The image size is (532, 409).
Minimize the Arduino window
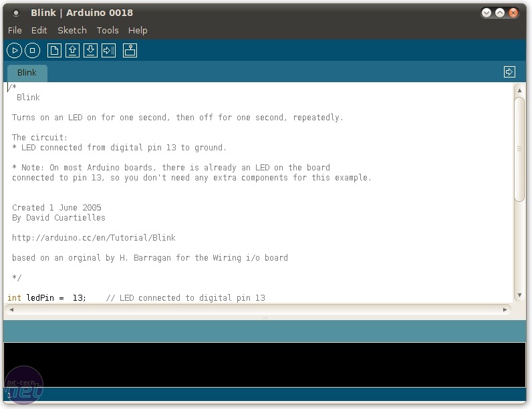pos(487,13)
